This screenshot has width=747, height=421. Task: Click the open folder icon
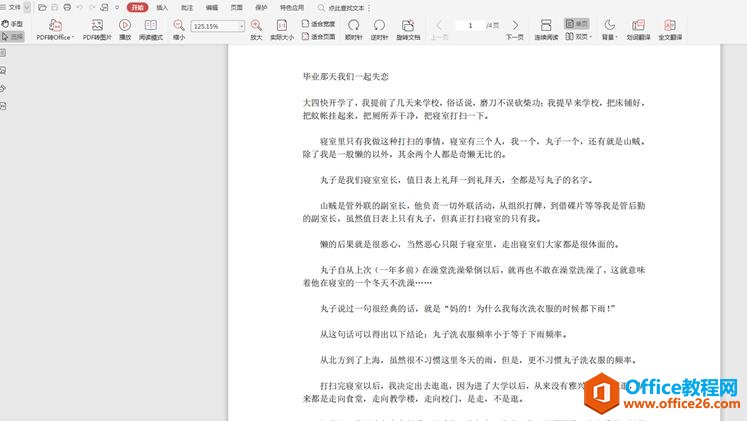point(42,8)
